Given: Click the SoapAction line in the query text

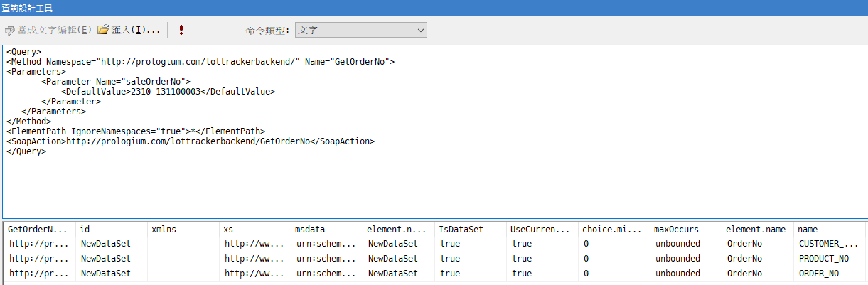Looking at the screenshot, I should [190, 141].
